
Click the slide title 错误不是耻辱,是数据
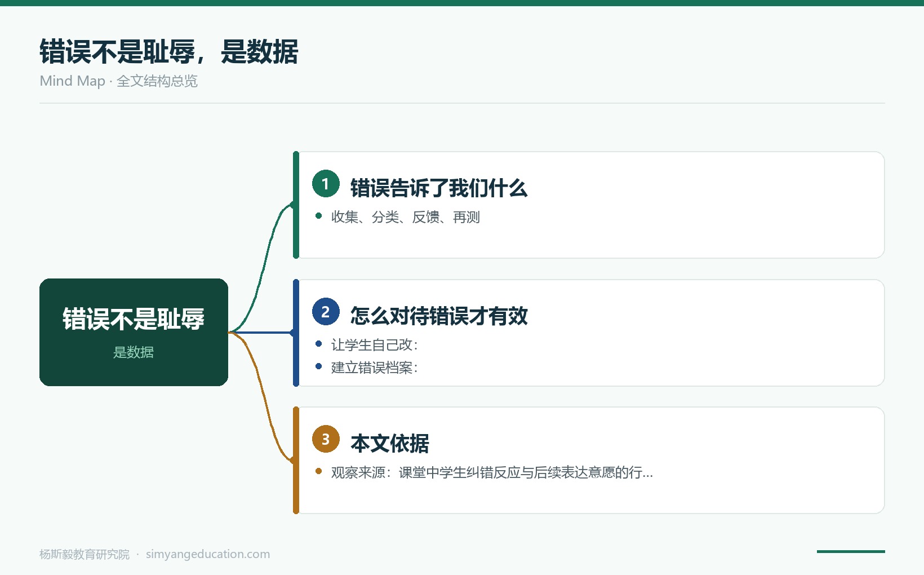point(169,52)
